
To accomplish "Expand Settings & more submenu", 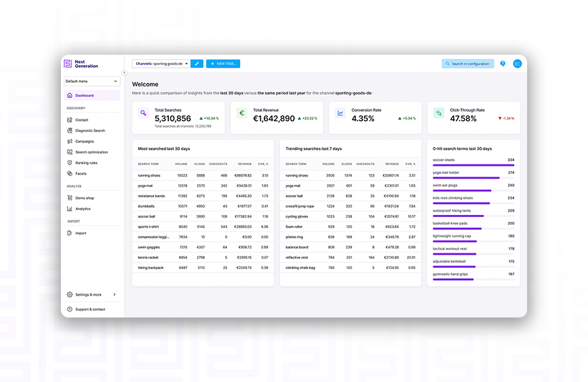I will click(x=92, y=294).
